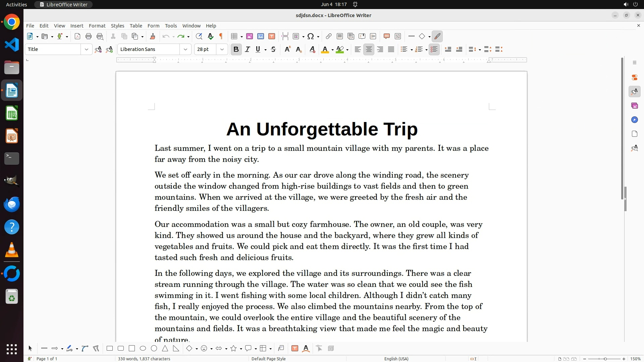Toggle Italic formatting button
644x362 pixels.
pyautogui.click(x=248, y=49)
